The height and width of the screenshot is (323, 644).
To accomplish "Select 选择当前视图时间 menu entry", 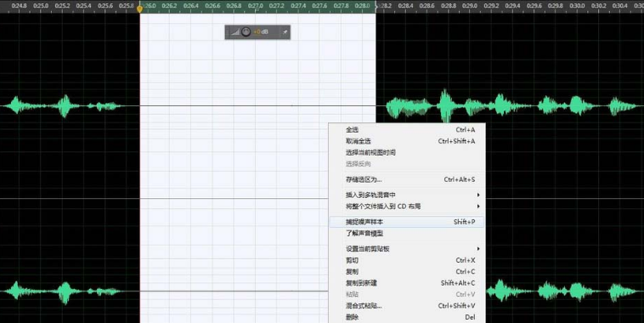I will [x=407, y=152].
